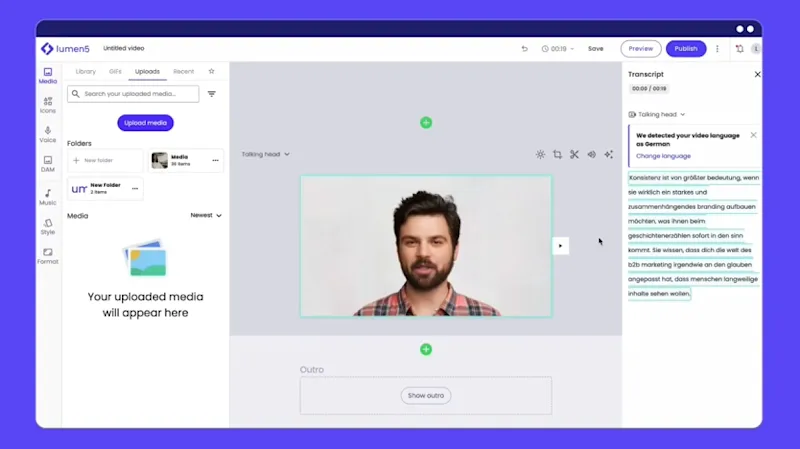Image resolution: width=800 pixels, height=449 pixels.
Task: Select the crop tool above the video
Action: point(557,154)
